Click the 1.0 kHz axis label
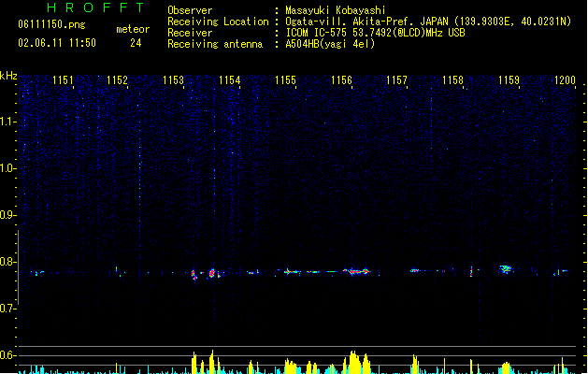This screenshot has width=588, height=374. click(7, 168)
